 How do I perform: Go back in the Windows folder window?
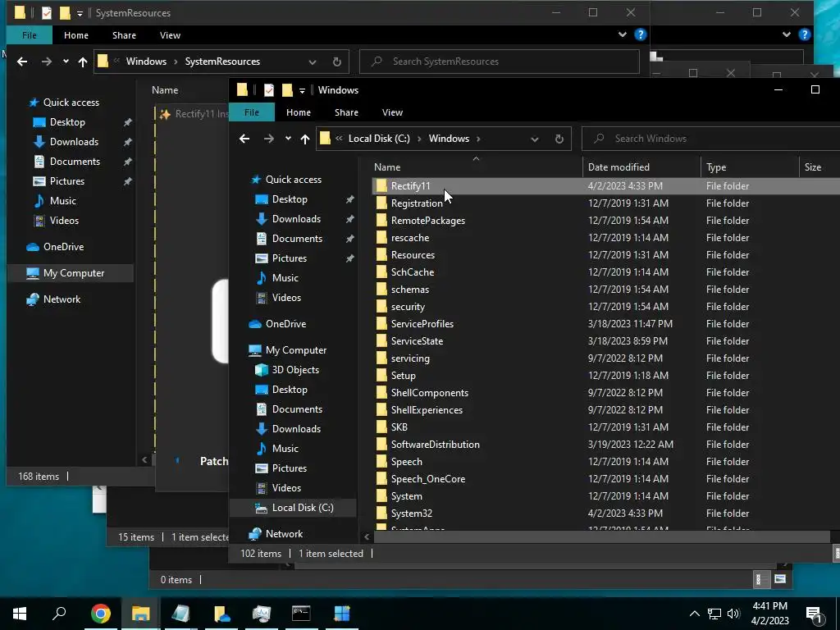tap(244, 139)
